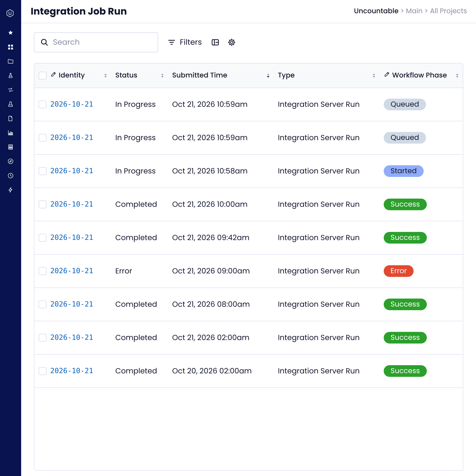476x476 pixels.
Task: Open the dashboard grid icon in sidebar
Action: pos(10,47)
